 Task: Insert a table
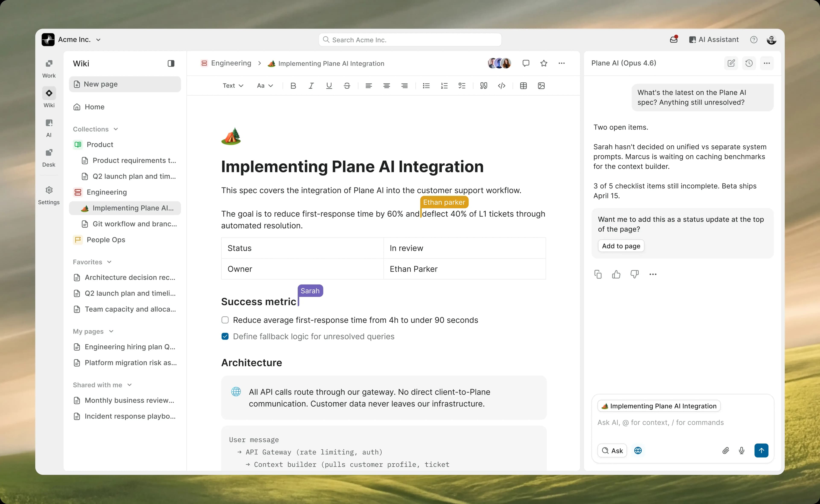523,86
